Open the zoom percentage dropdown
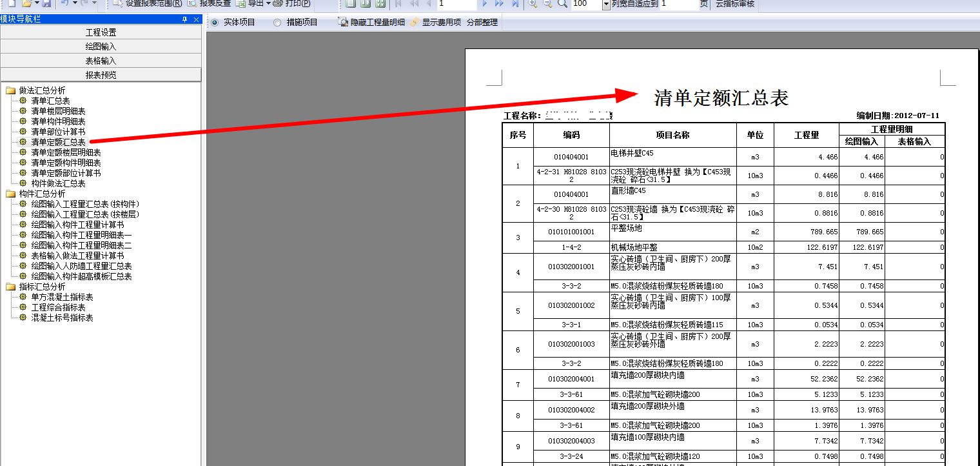980x466 pixels. [x=606, y=4]
